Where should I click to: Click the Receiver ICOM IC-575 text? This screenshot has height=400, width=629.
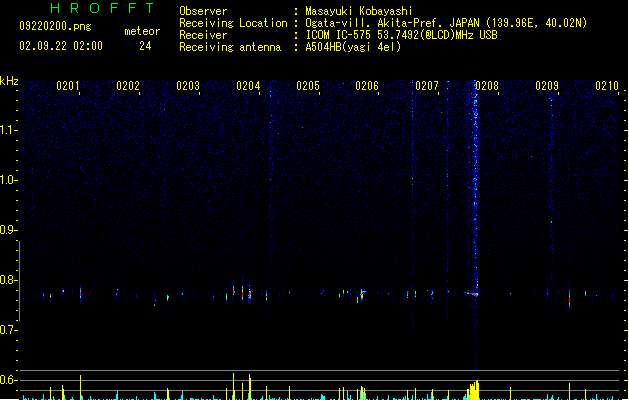401,35
